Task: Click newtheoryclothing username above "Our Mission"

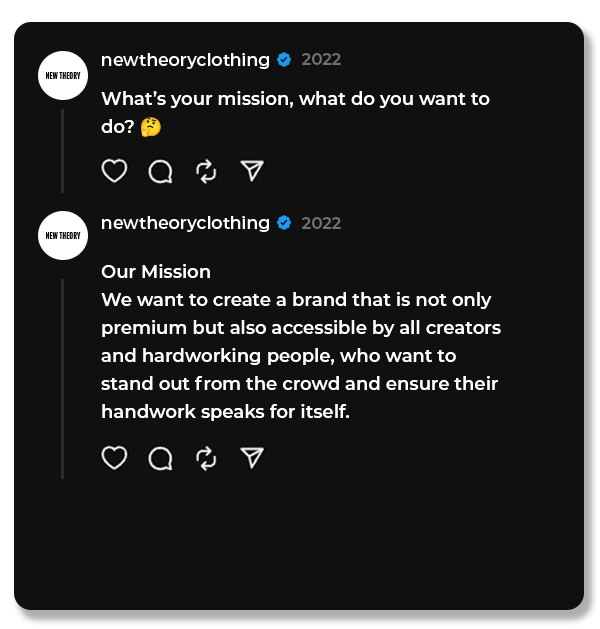Action: pyautogui.click(x=185, y=223)
